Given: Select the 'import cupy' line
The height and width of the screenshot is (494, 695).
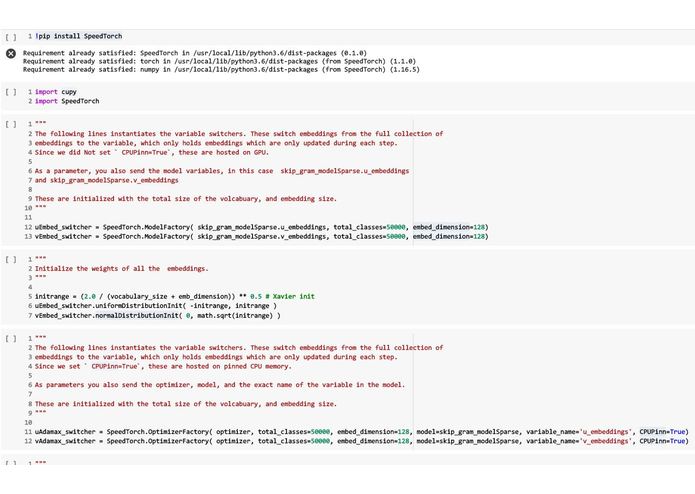Looking at the screenshot, I should pos(56,92).
